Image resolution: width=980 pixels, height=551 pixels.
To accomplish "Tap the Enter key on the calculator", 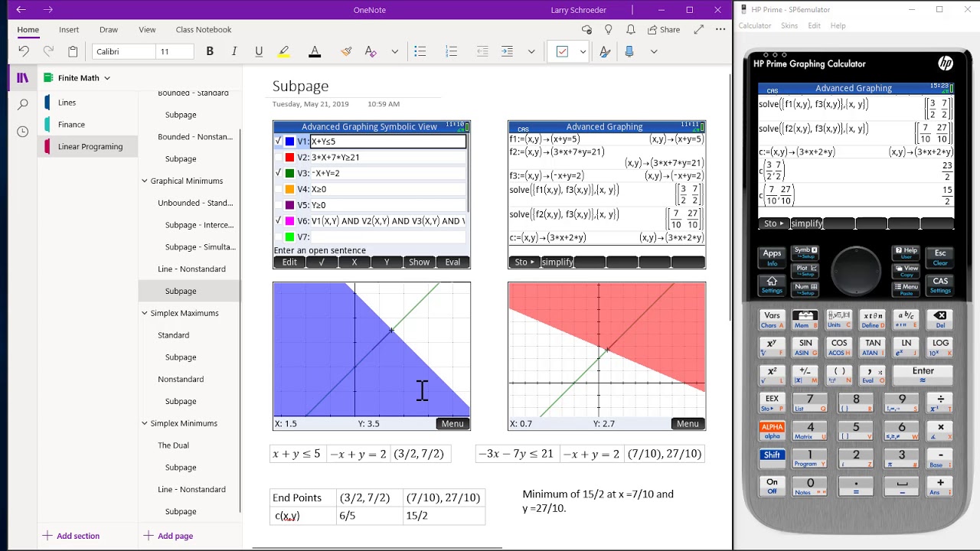I will point(923,374).
